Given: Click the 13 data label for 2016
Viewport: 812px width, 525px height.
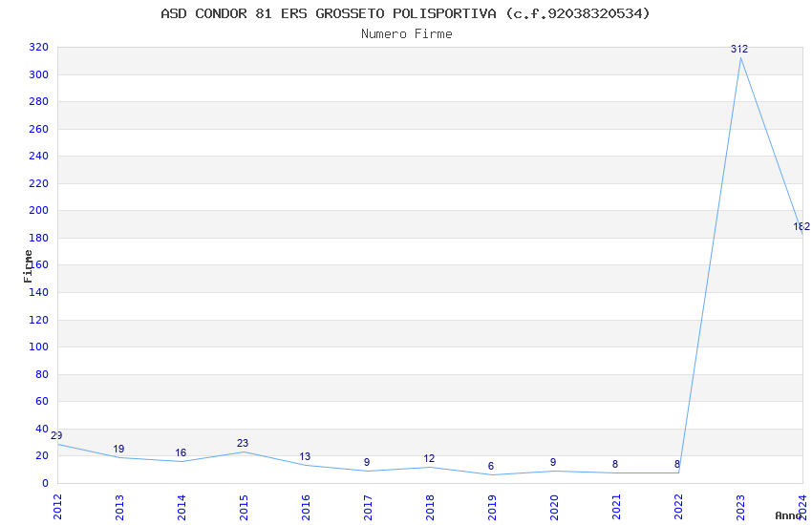Looking at the screenshot, I should click(x=305, y=456).
